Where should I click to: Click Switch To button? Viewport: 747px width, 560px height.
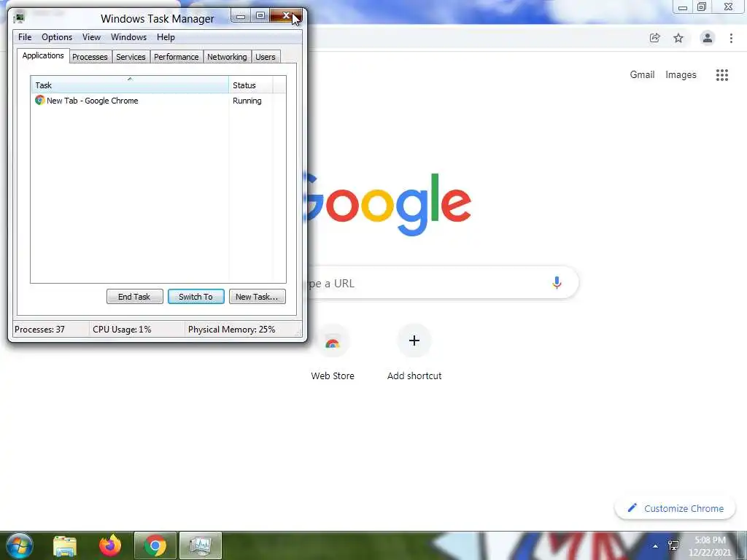click(196, 297)
